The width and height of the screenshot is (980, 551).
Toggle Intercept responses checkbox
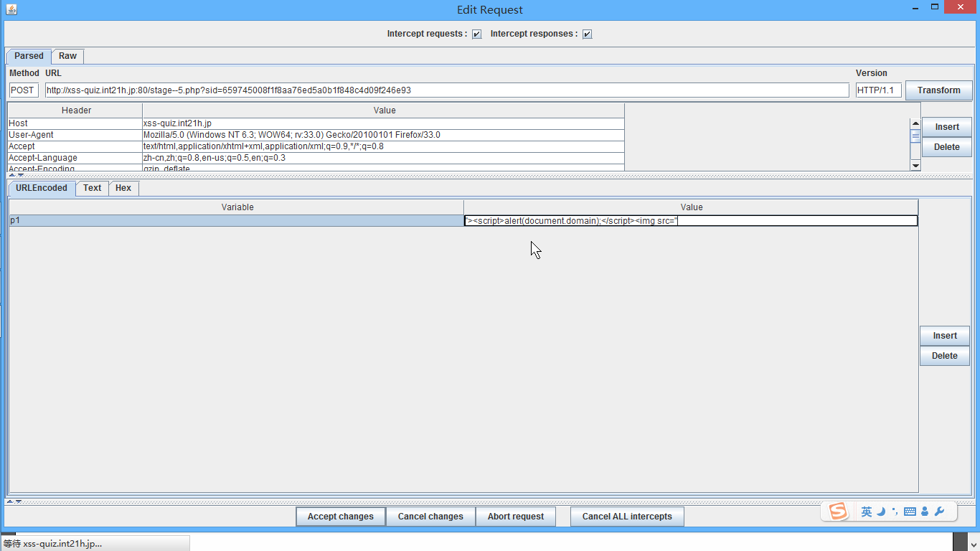click(x=588, y=34)
